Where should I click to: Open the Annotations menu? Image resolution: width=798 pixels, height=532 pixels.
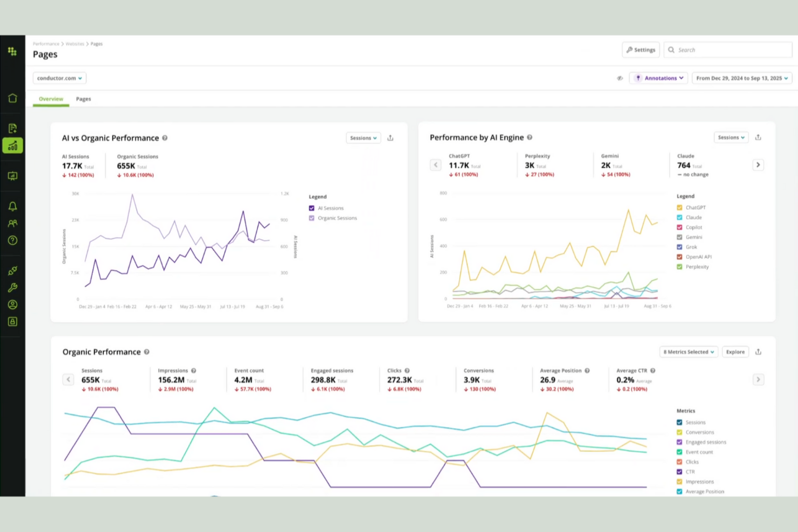pyautogui.click(x=658, y=78)
